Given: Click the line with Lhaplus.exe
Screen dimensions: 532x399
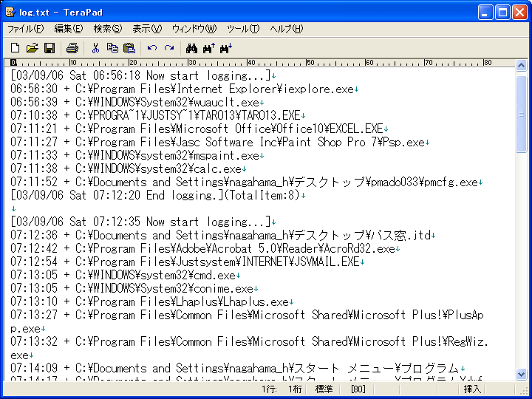Looking at the screenshot, I should [152, 302].
